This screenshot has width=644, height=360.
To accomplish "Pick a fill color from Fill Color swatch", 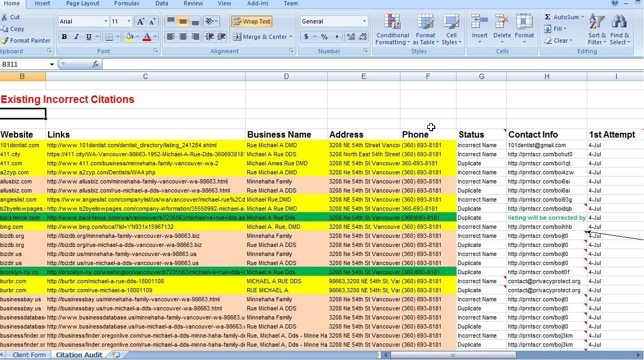I will (x=130, y=36).
